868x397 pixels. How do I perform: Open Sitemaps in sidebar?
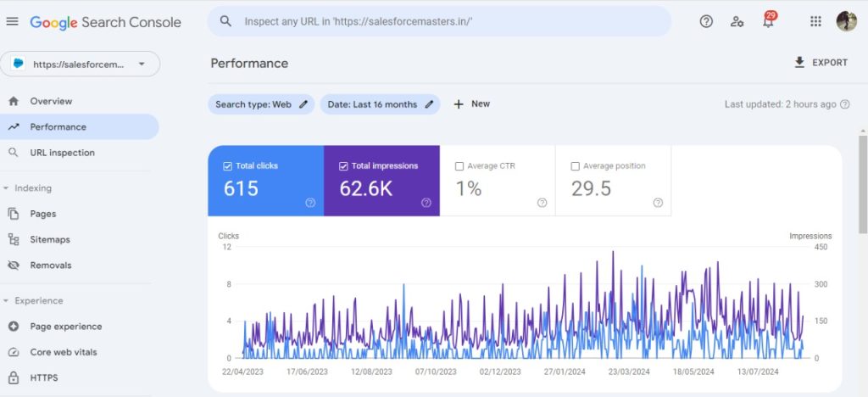click(x=79, y=239)
